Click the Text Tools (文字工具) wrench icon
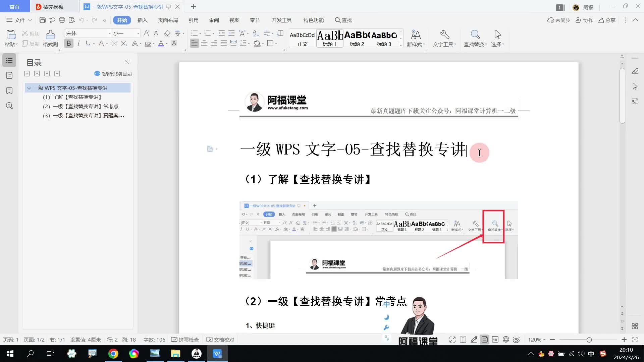The height and width of the screenshot is (362, 644). coord(444,35)
